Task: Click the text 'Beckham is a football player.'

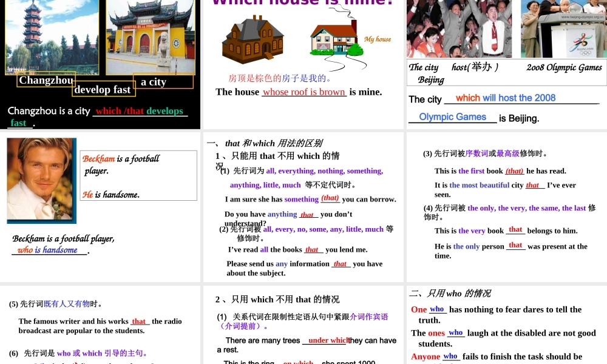Action: click(121, 164)
